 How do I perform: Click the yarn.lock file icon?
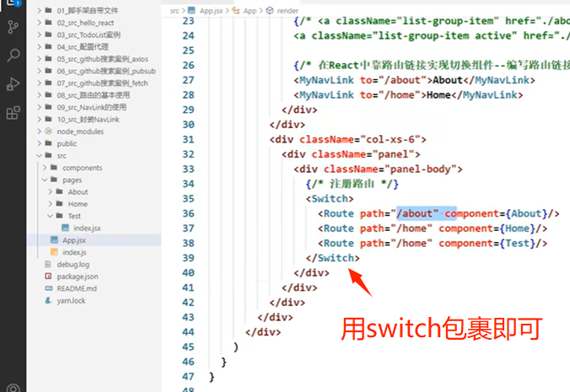tap(48, 300)
